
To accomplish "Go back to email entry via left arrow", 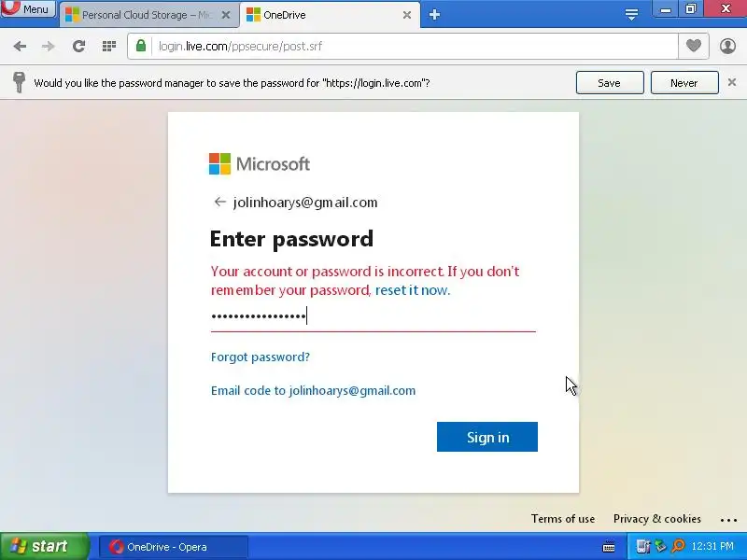I will tap(219, 202).
